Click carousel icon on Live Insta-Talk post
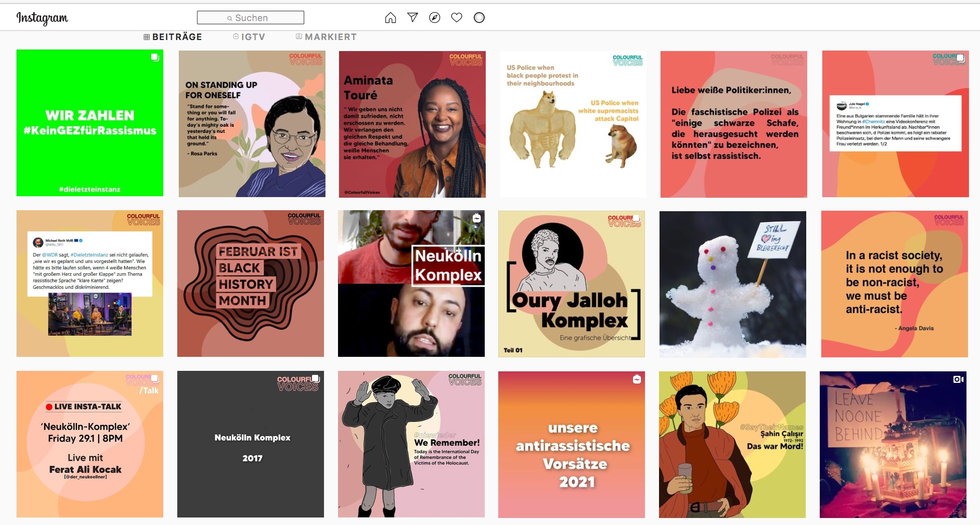Screen dimensions: 980x525 [x=155, y=379]
